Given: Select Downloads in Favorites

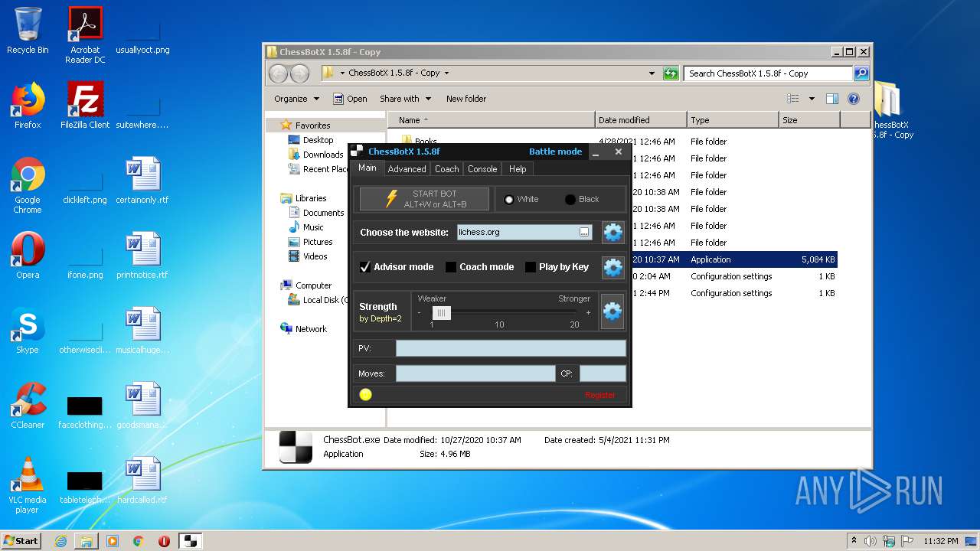Looking at the screenshot, I should click(315, 155).
